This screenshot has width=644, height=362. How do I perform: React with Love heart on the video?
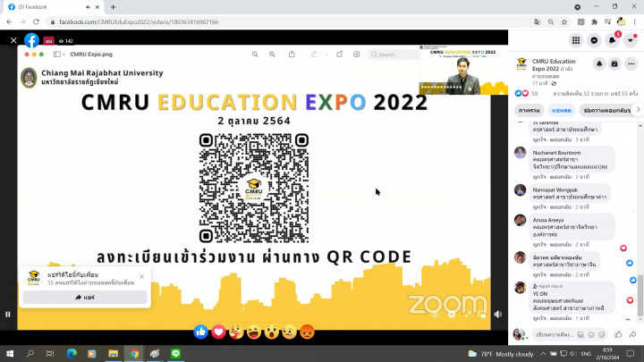[x=218, y=332]
